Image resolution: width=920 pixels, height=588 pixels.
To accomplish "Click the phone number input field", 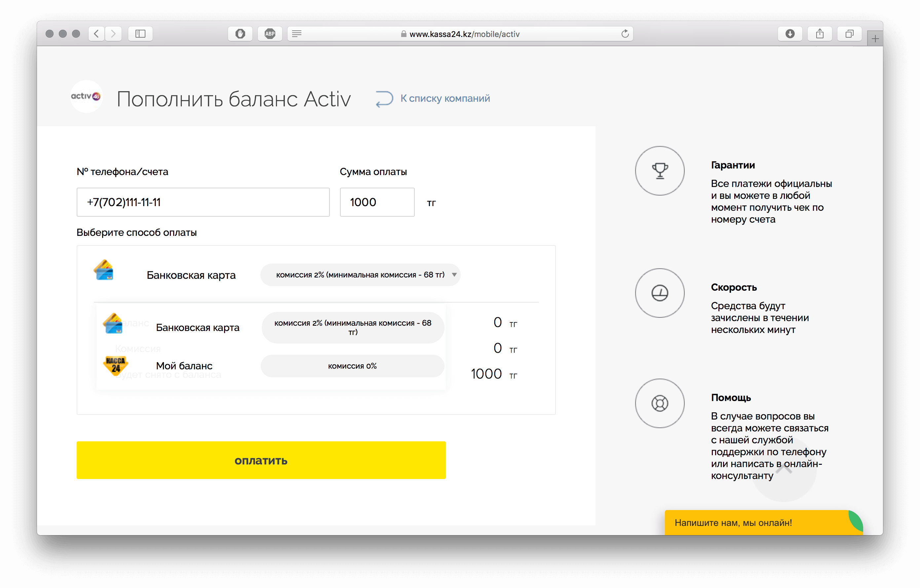I will [203, 202].
